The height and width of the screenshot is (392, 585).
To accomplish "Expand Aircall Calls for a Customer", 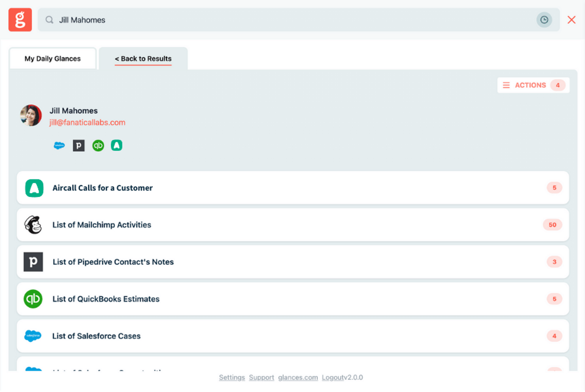I will [x=292, y=188].
